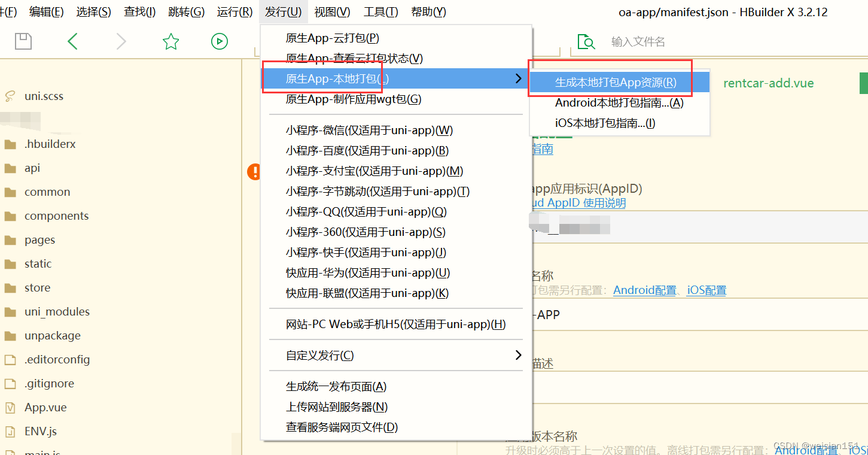Viewport: 868px width, 455px height.
Task: Click the folder icon beside common
Action: tap(10, 192)
